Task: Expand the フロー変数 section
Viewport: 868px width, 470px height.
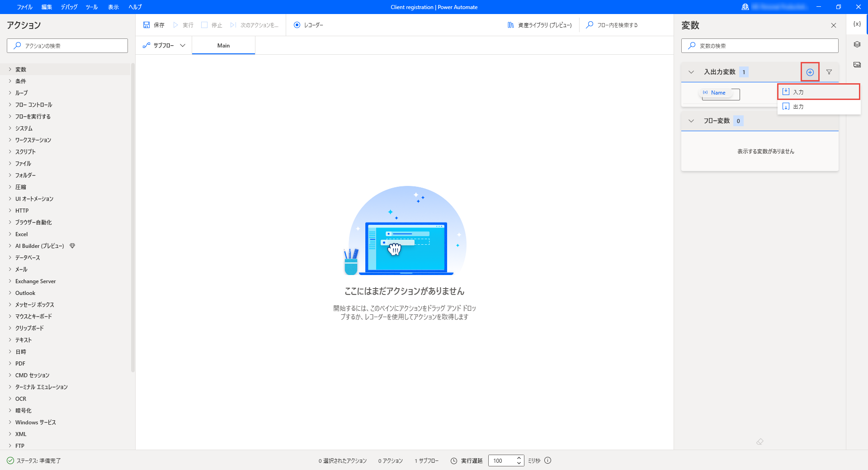Action: [x=691, y=121]
